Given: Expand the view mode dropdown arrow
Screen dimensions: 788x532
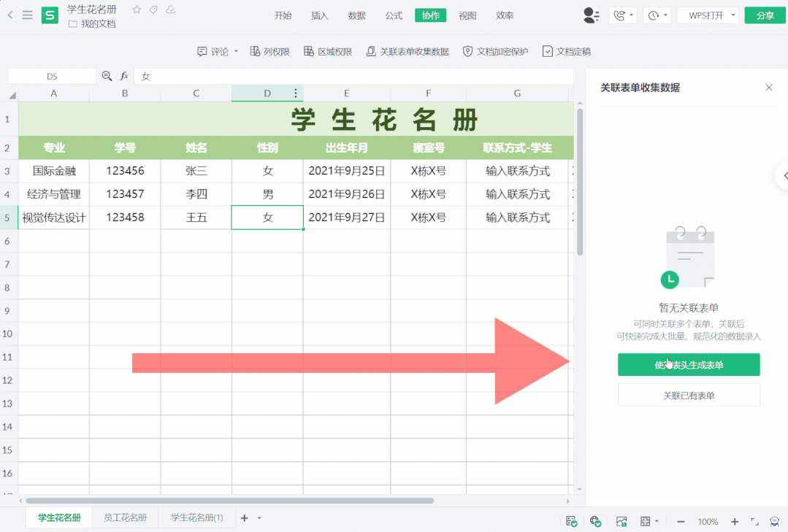Looking at the screenshot, I should tap(657, 522).
